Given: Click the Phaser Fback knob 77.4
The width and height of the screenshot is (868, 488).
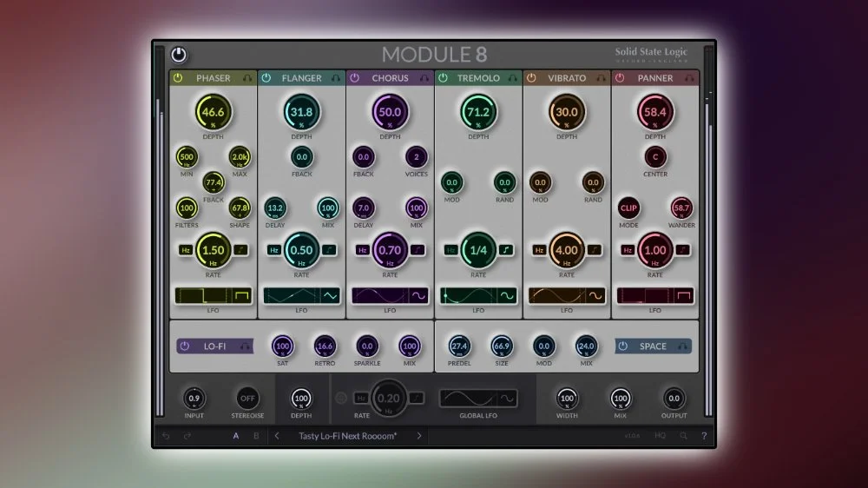Looking at the screenshot, I should 214,182.
